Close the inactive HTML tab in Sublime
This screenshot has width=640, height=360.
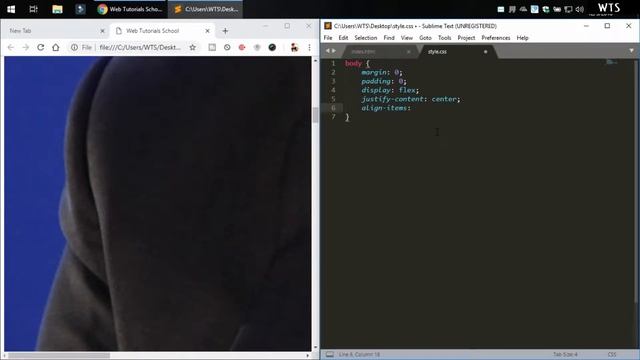409,52
